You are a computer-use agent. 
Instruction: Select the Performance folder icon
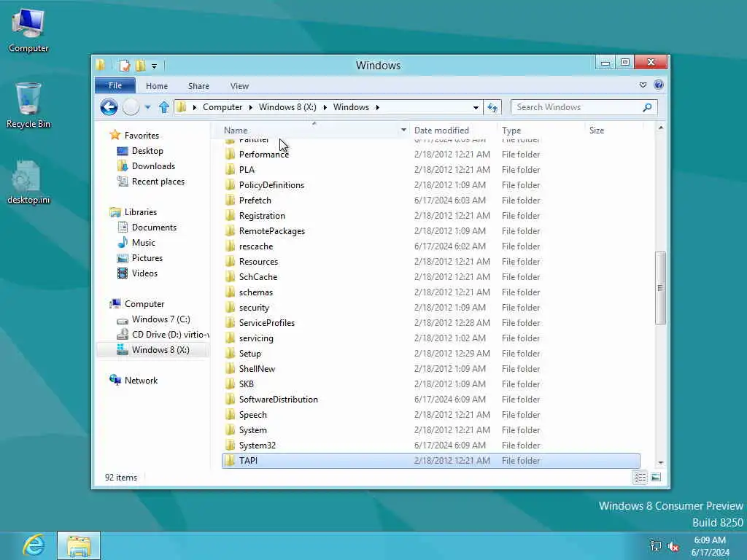click(x=230, y=155)
